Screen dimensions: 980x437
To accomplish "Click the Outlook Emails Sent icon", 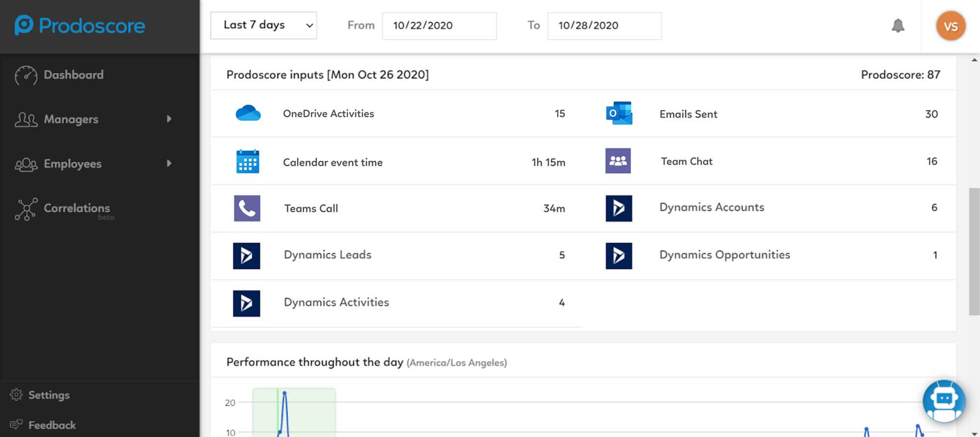I will click(619, 113).
